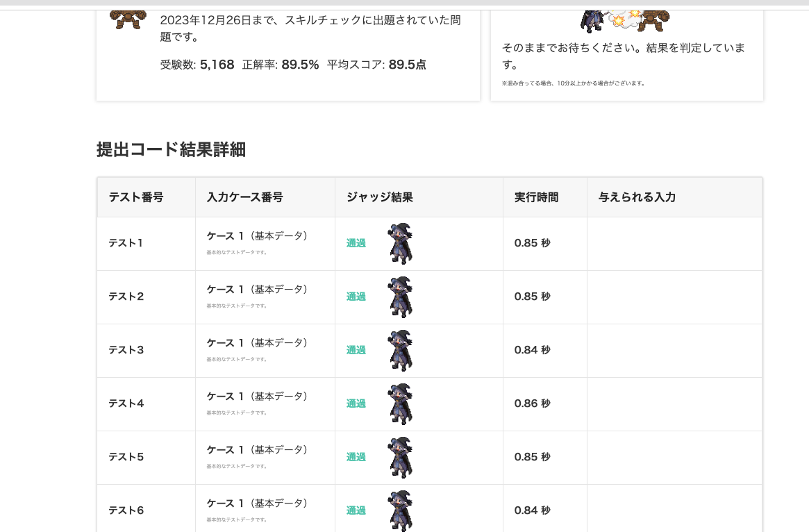The width and height of the screenshot is (809, 532).
Task: Select the character icon in テスト3 judge column
Action: 400,350
